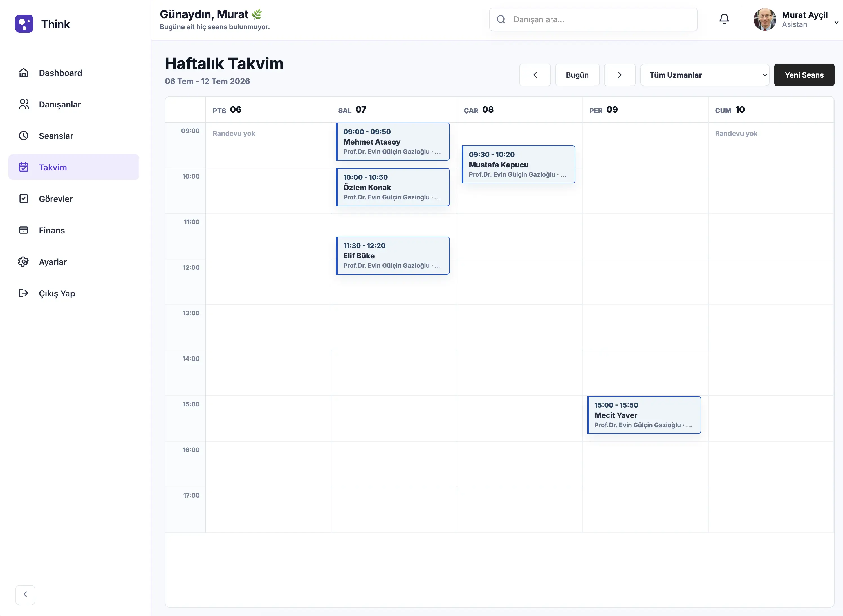Open the Tüm Uzmanlar dropdown
843x616 pixels.
pyautogui.click(x=705, y=75)
